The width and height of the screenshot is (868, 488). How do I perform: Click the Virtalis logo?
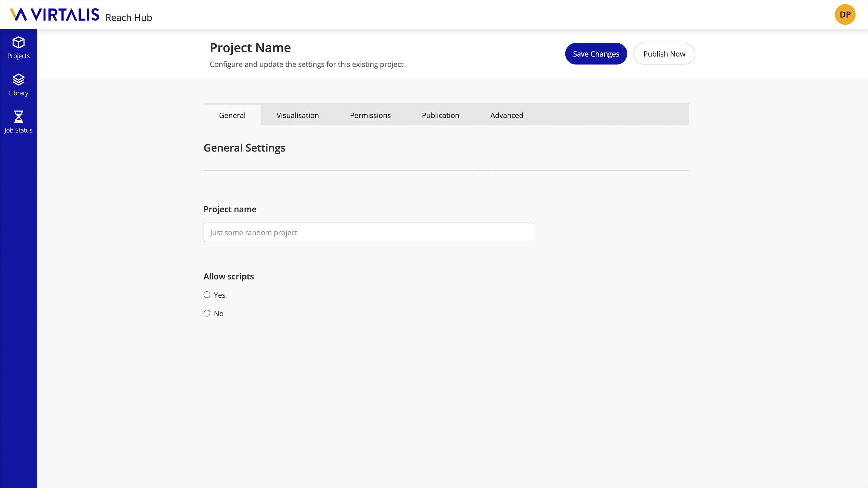[55, 14]
